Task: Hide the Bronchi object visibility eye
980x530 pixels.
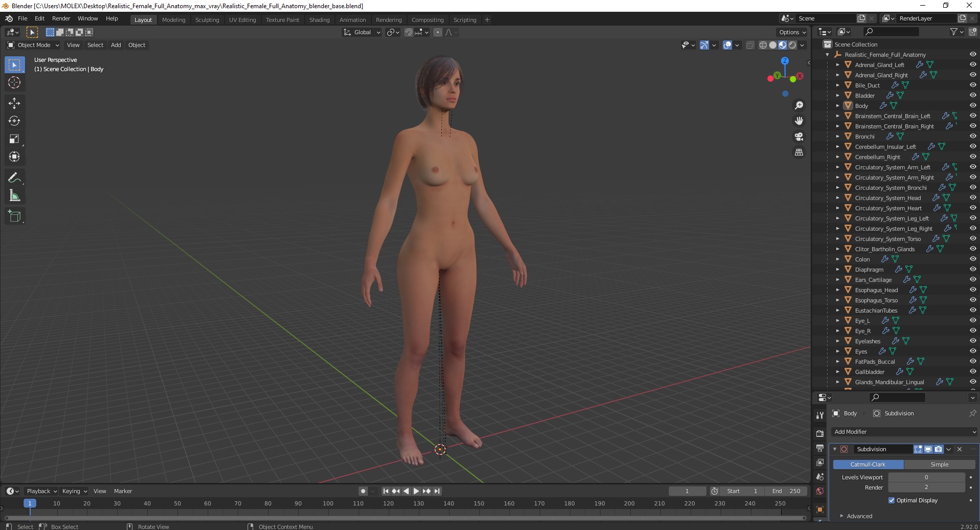Action: pyautogui.click(x=973, y=136)
